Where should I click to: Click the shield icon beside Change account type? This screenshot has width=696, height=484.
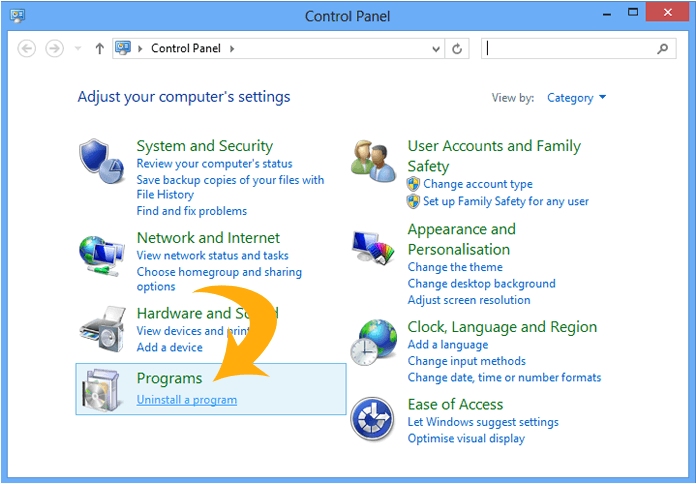(x=413, y=184)
